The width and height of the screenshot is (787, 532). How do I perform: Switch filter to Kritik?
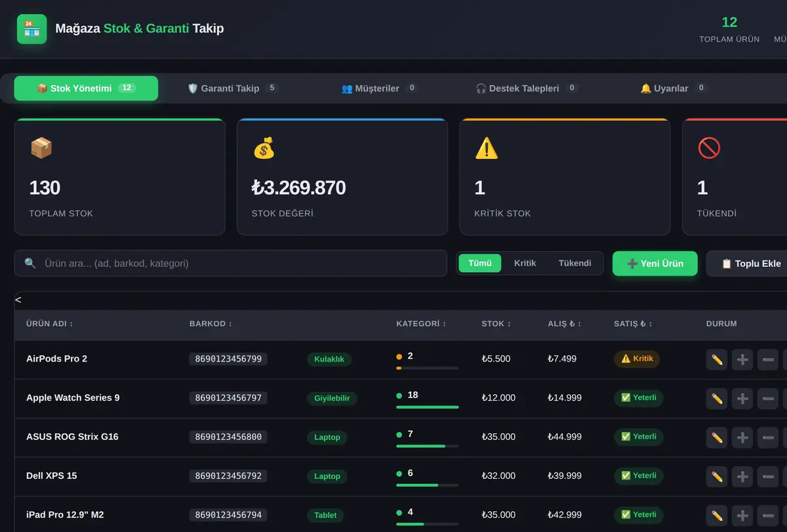[525, 263]
